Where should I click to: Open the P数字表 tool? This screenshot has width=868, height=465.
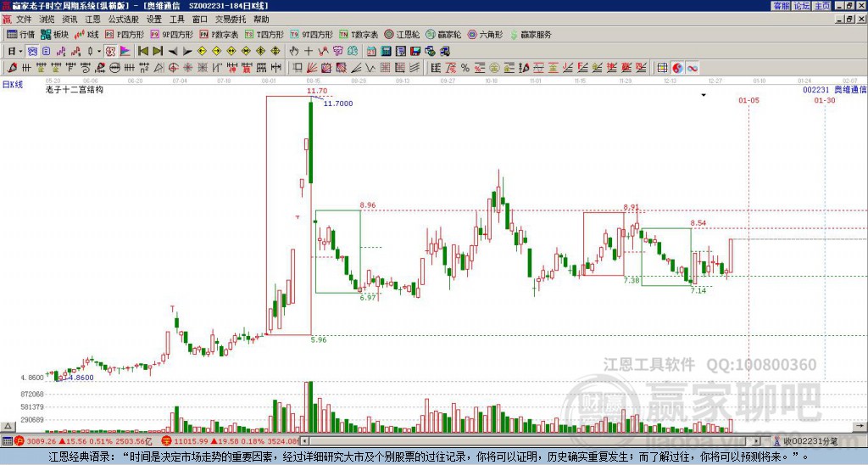[219, 34]
